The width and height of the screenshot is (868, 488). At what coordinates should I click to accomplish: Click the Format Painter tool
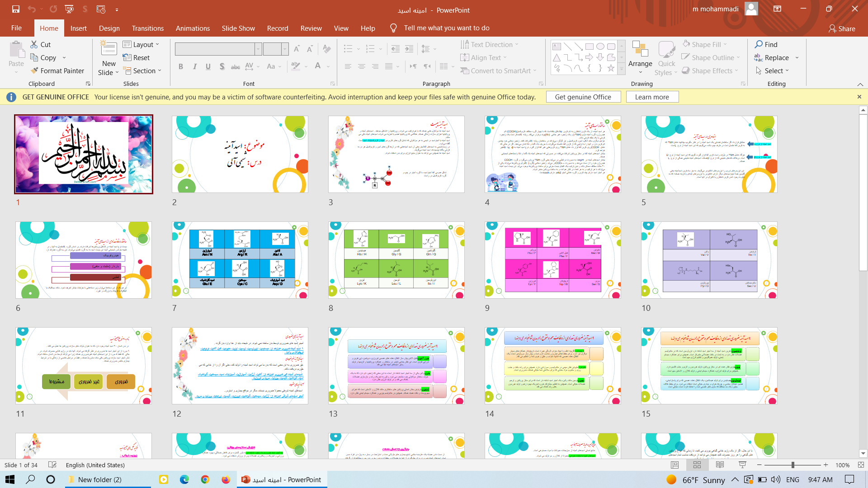pyautogui.click(x=57, y=71)
